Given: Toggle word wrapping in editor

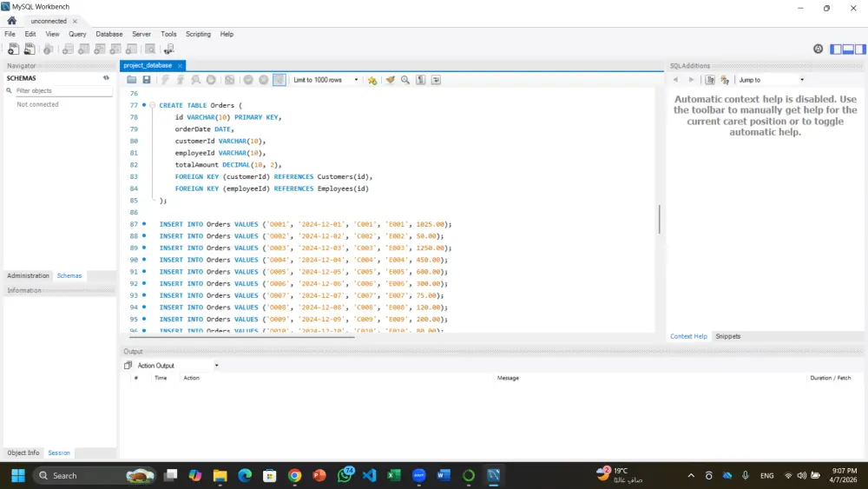Looking at the screenshot, I should pyautogui.click(x=437, y=80).
